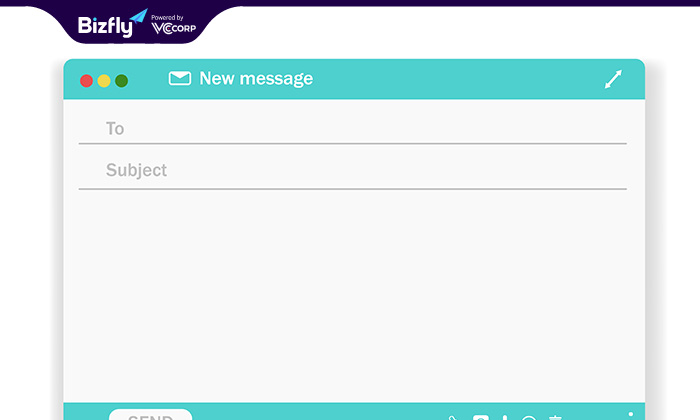Click the white envelope icon beside New message
The width and height of the screenshot is (700, 420).
(x=180, y=79)
